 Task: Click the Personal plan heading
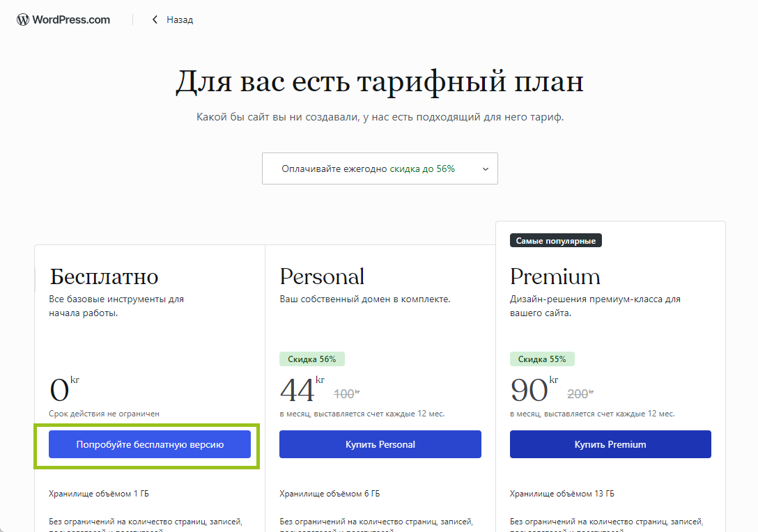[x=322, y=277]
